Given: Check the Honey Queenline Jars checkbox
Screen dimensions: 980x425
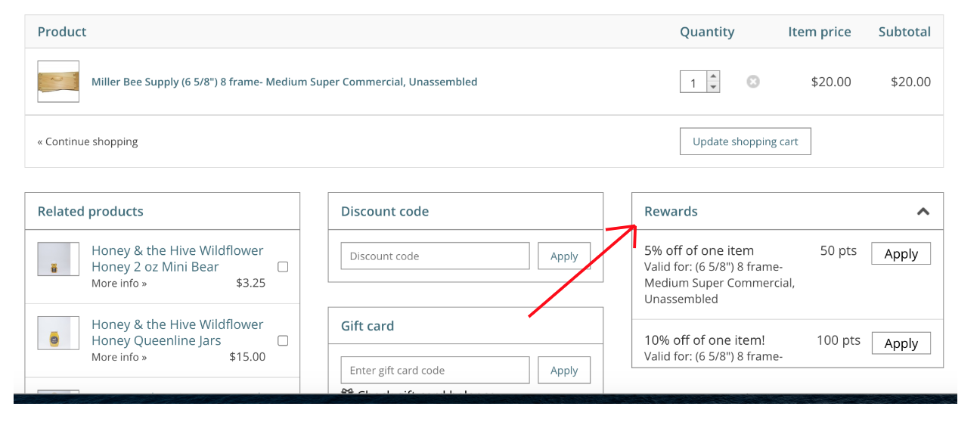Looking at the screenshot, I should 283,341.
